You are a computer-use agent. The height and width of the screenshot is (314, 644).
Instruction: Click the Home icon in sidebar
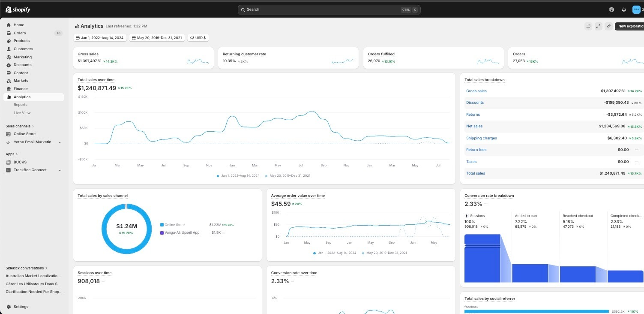9,25
